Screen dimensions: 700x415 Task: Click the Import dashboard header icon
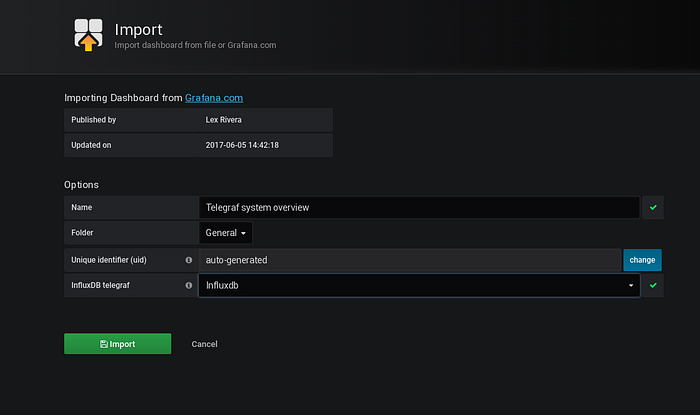(88, 35)
